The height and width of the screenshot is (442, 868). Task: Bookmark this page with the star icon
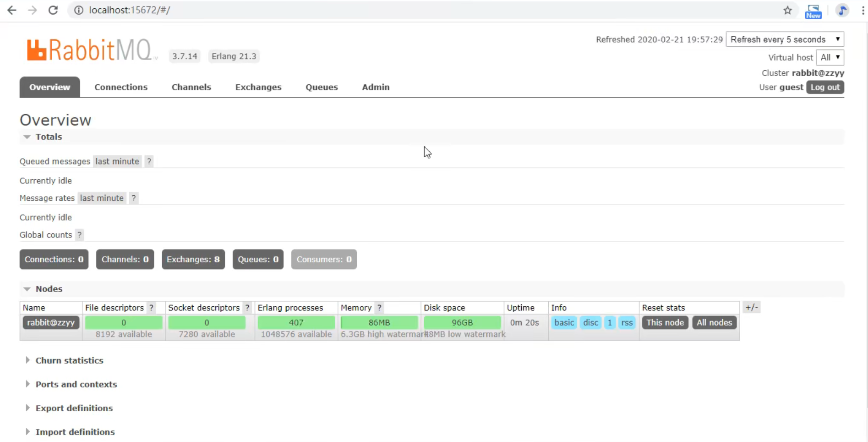787,10
